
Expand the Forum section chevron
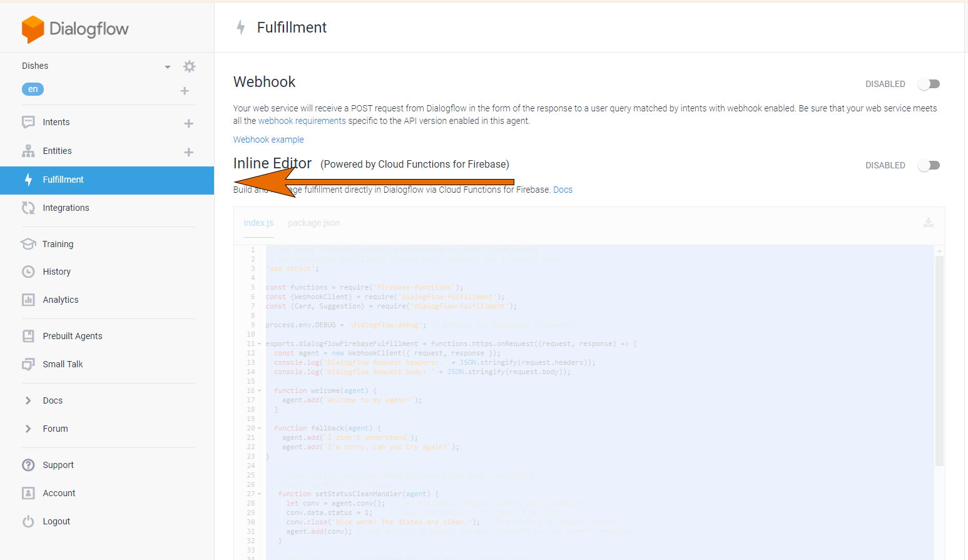(28, 429)
